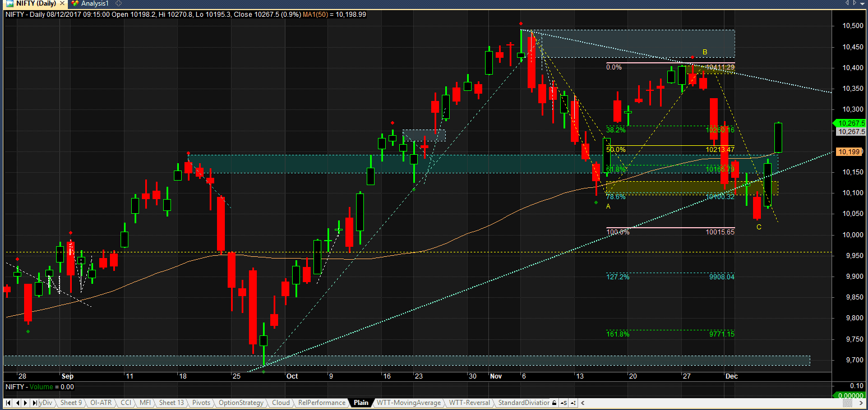Screen dimensions: 868x410
Task: Select the Cloud sheet tab
Action: coord(281,403)
